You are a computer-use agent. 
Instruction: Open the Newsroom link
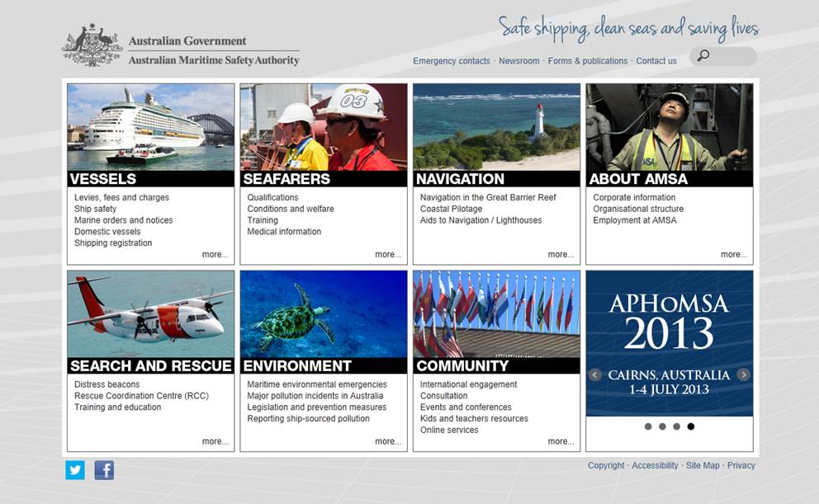pos(518,61)
